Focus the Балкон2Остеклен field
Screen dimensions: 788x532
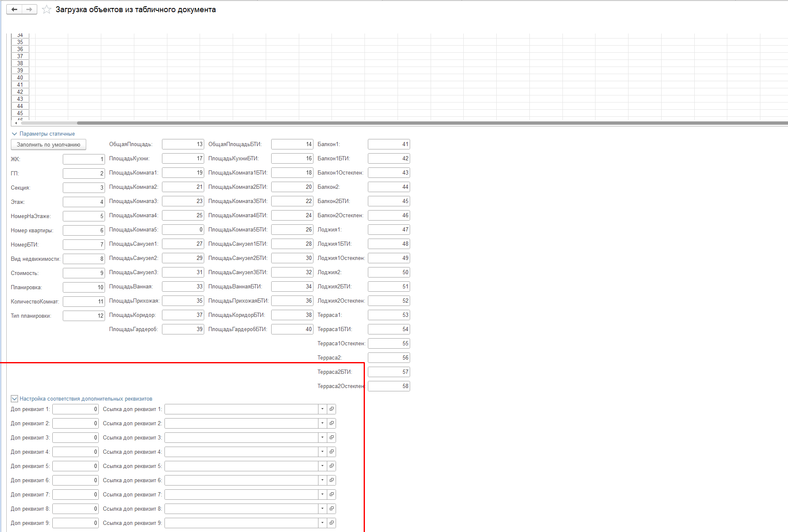click(x=389, y=215)
